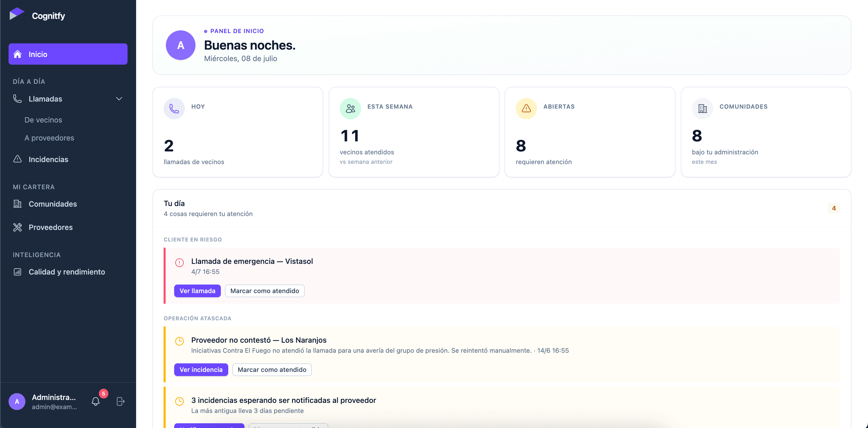Screen dimensions: 868x428
Task: Mark Vistasol emergency as atendido
Action: pos(265,290)
